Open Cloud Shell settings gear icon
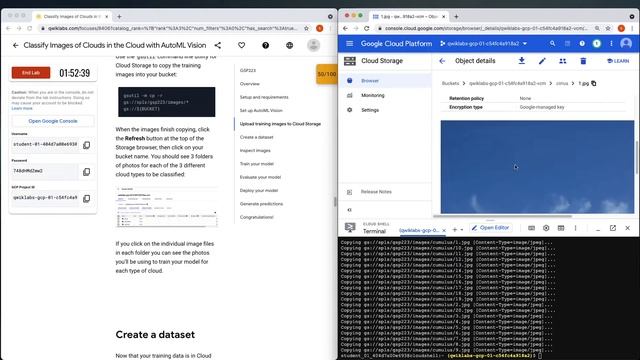This screenshot has width=640, height=360. tap(546, 228)
